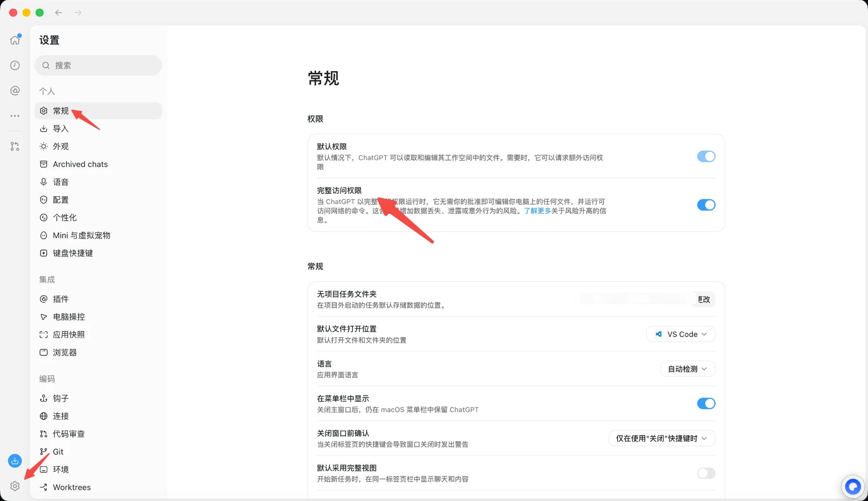Open 连接 section
This screenshot has height=501, width=868.
coord(98,416)
